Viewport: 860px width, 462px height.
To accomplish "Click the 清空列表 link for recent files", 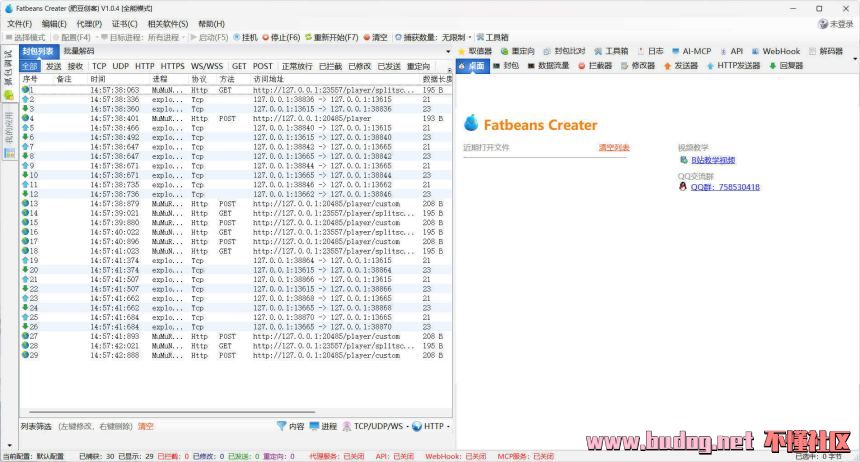I will [614, 148].
